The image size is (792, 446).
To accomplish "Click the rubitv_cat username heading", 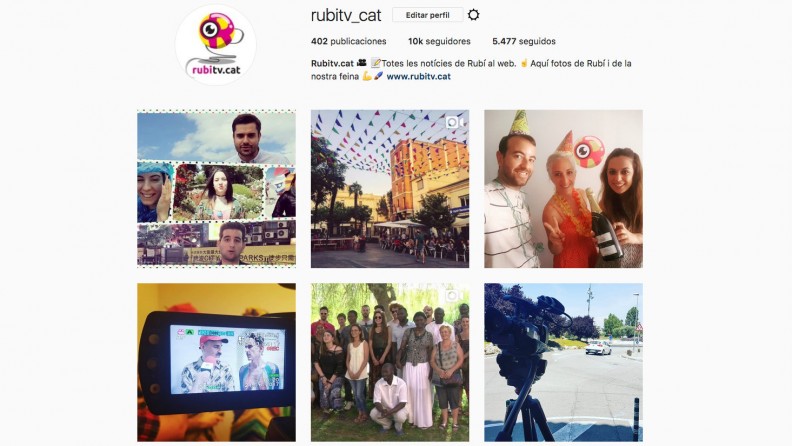I will pos(346,15).
